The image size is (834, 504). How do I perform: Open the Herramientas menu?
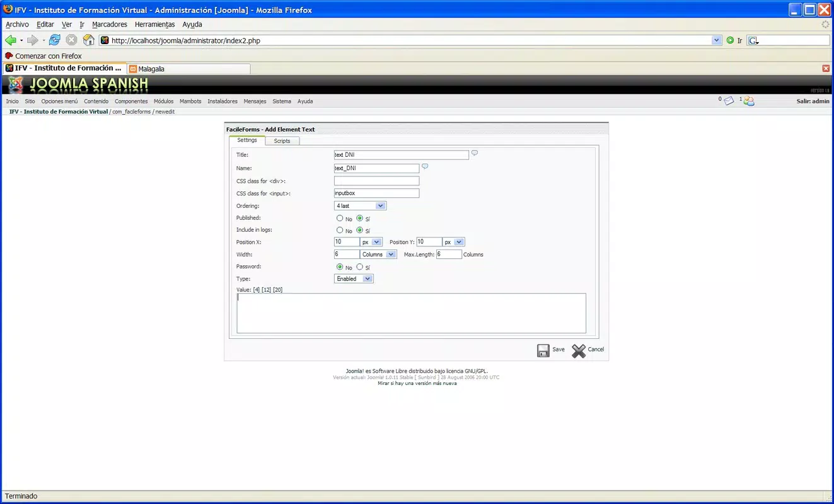tap(154, 25)
